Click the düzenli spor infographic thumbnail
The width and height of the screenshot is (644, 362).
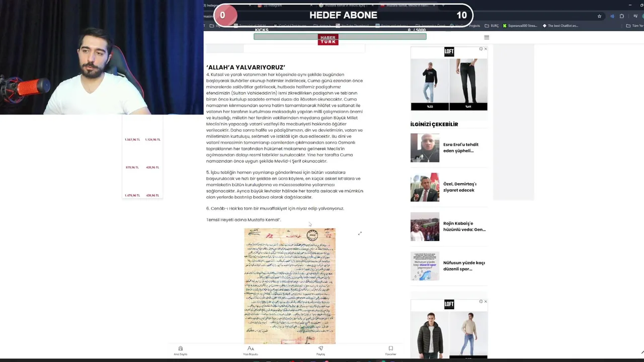(425, 265)
